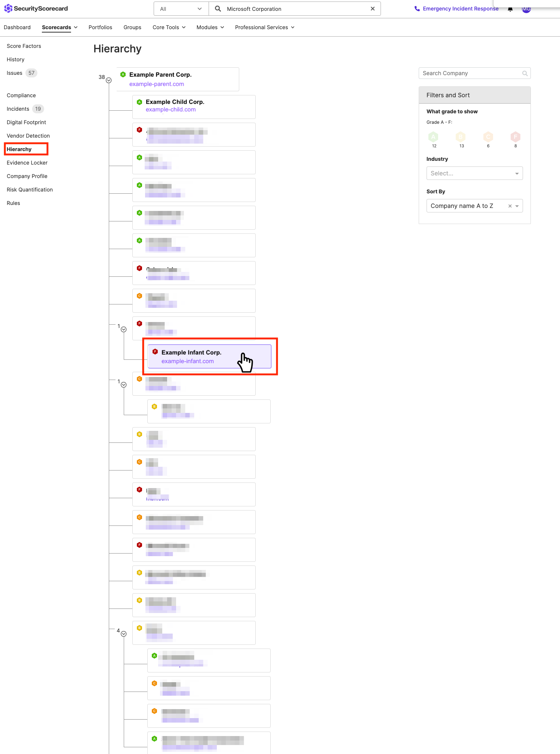Screen dimensions: 560x754
Task: Clear the Company name A to Z sort
Action: (x=510, y=206)
